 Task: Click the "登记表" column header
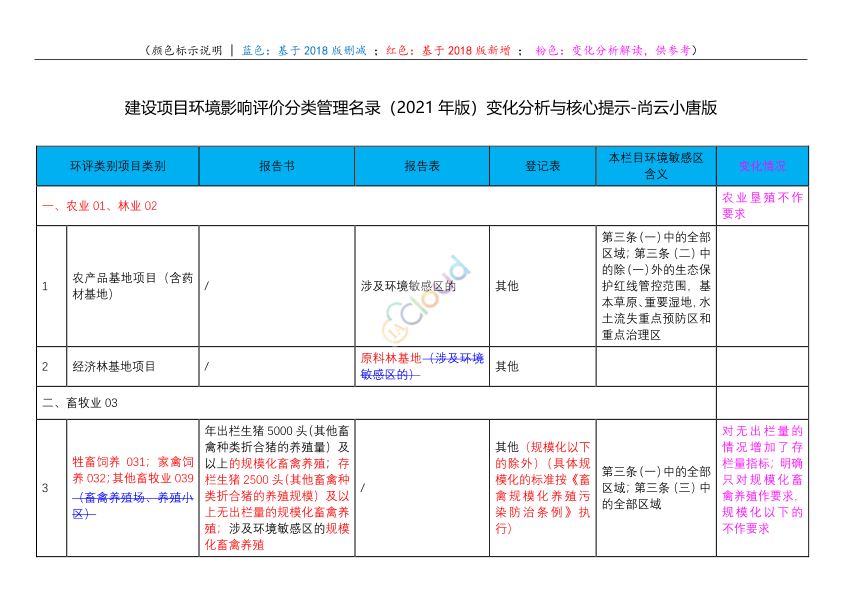pyautogui.click(x=543, y=166)
